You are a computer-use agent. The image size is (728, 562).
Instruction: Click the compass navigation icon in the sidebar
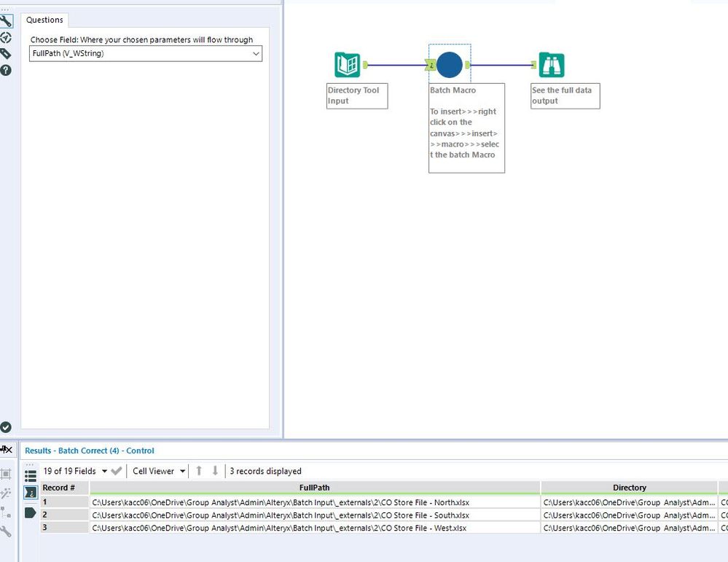pyautogui.click(x=7, y=38)
